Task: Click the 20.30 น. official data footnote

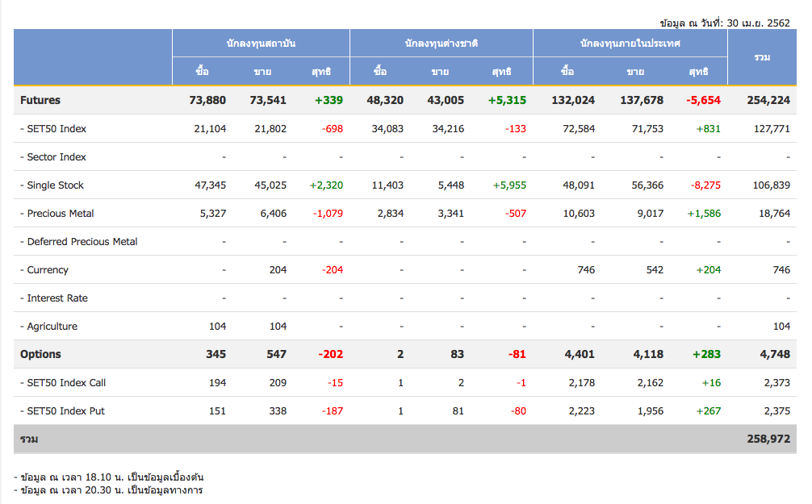Action: click(x=108, y=490)
